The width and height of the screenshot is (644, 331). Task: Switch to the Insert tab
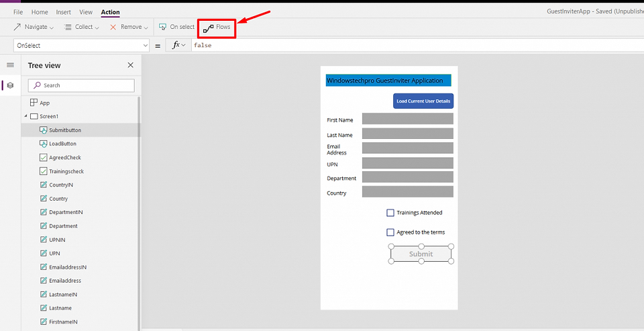(63, 12)
